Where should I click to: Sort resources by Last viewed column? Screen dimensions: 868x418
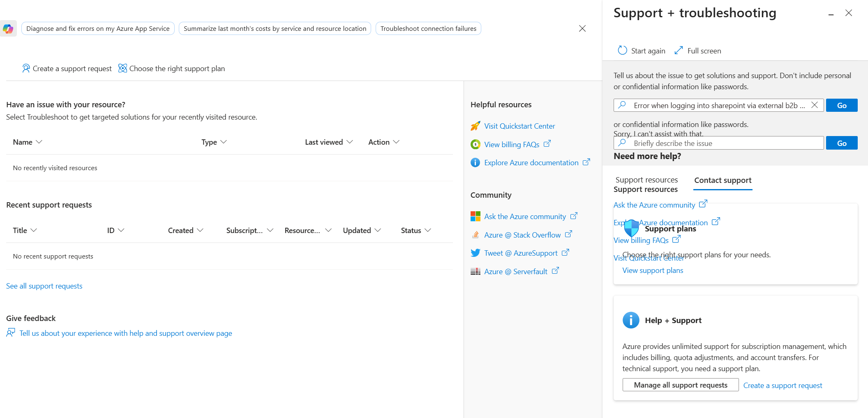click(329, 142)
